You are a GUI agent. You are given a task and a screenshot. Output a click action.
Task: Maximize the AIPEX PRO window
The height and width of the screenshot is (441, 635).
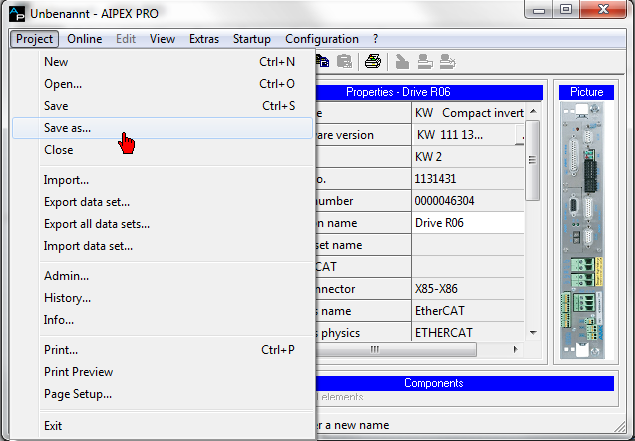tap(566, 10)
